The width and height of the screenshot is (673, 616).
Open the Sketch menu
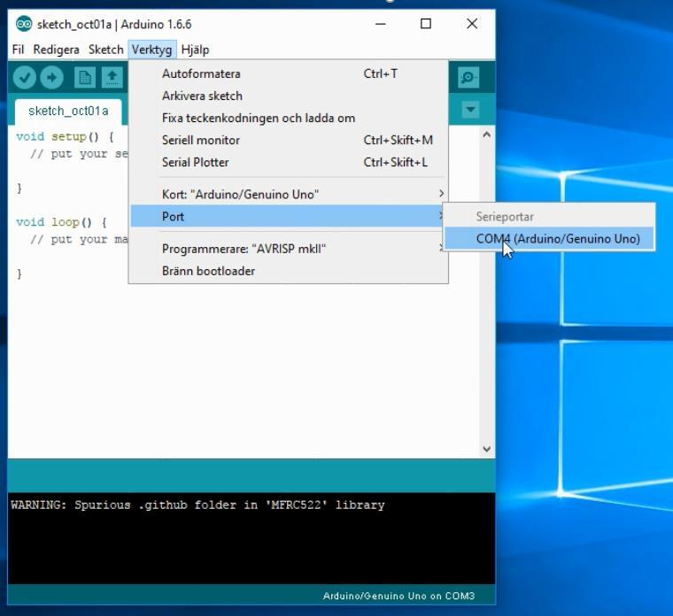click(105, 50)
